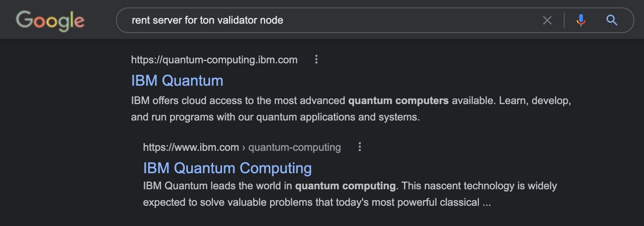
Task: Click the Google logo to go home
Action: (50, 20)
